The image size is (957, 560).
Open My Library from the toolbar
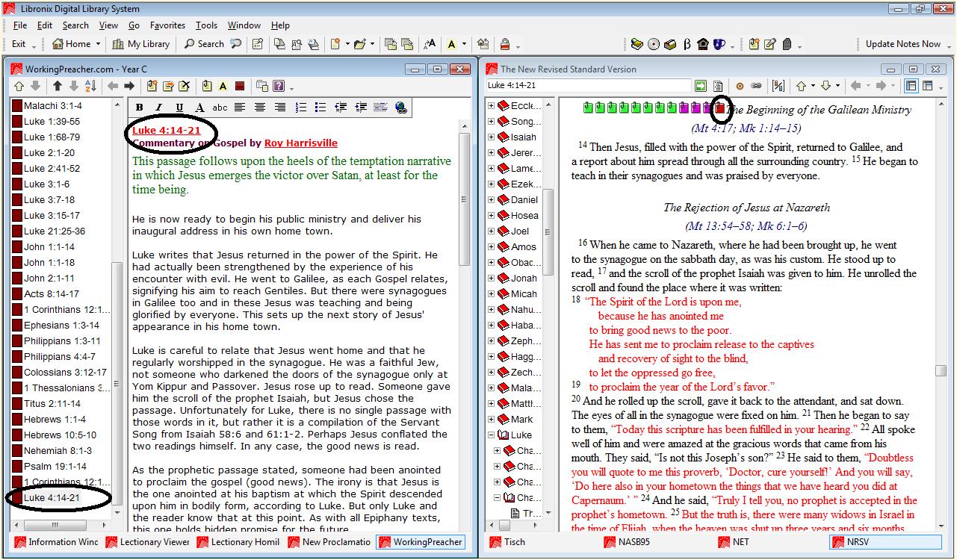140,44
